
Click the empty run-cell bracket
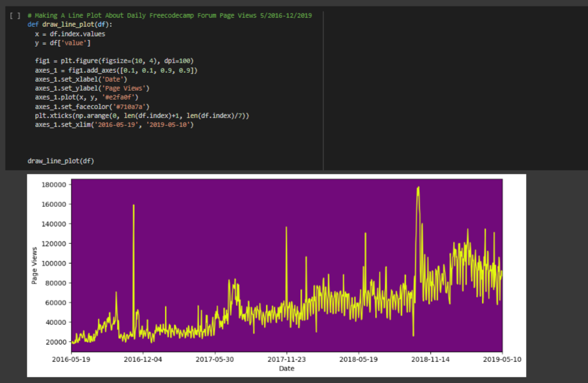(15, 15)
